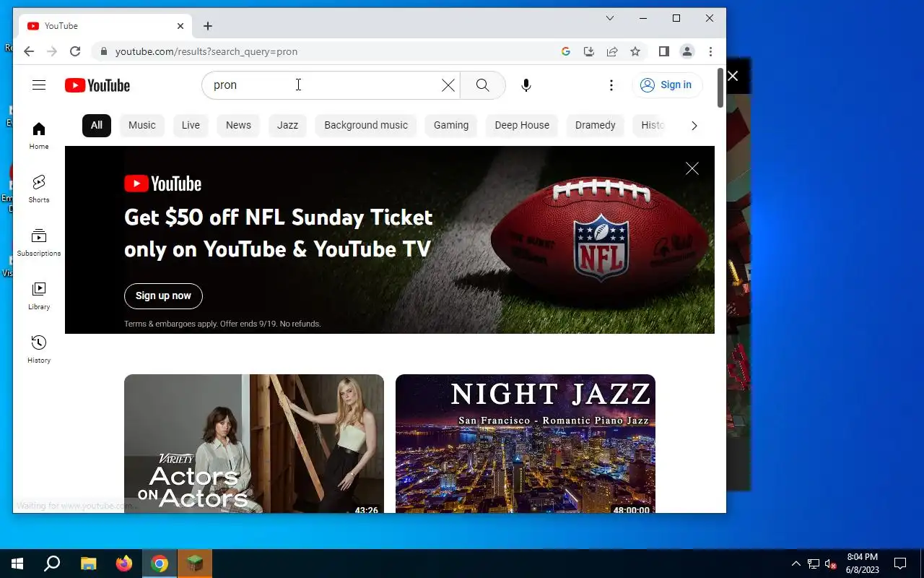The height and width of the screenshot is (578, 924).
Task: Click the magnifier search button
Action: click(483, 85)
